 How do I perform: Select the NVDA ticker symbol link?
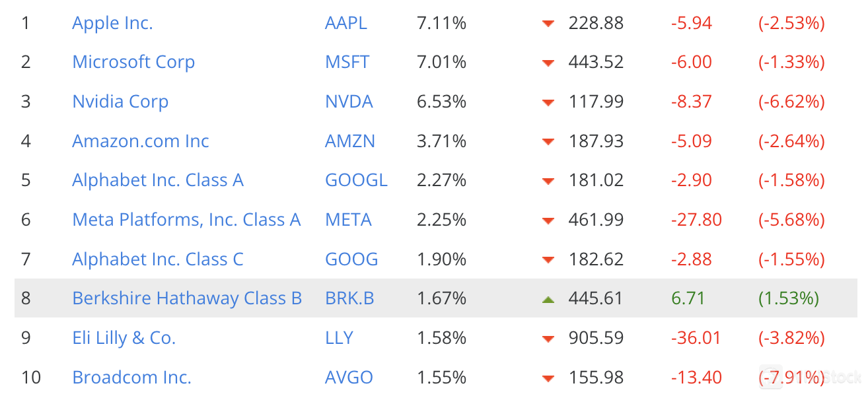[349, 102]
